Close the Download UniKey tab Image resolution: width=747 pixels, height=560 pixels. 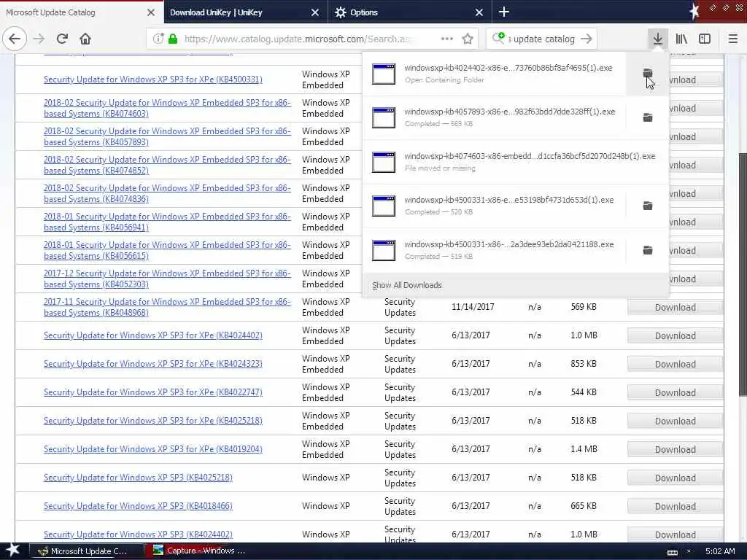(315, 12)
